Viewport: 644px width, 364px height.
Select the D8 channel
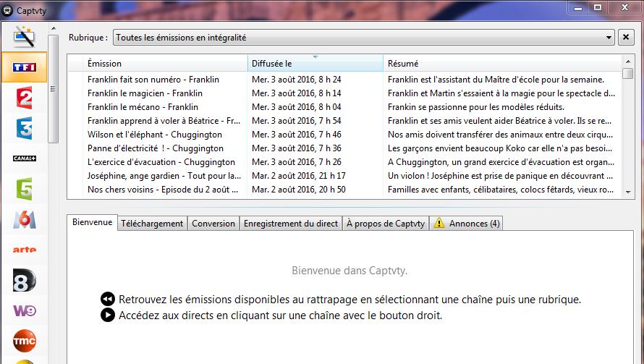(x=24, y=280)
